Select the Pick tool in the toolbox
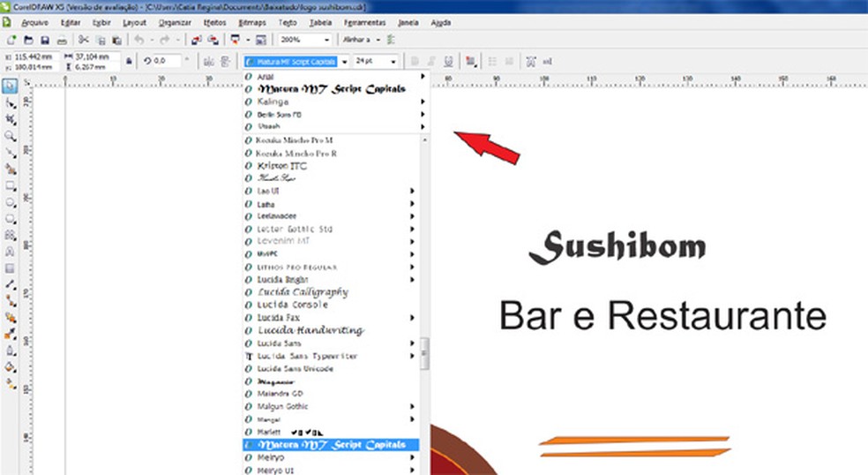868x475 pixels. point(10,87)
